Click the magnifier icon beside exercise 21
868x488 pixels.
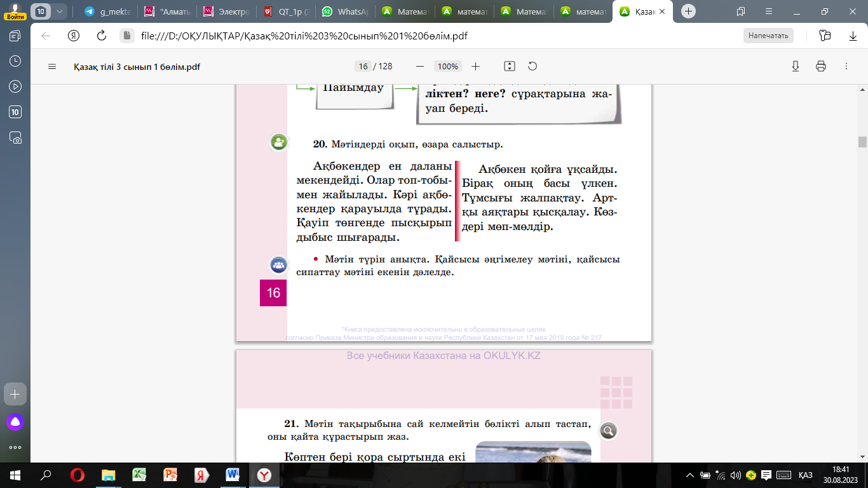[x=608, y=431]
